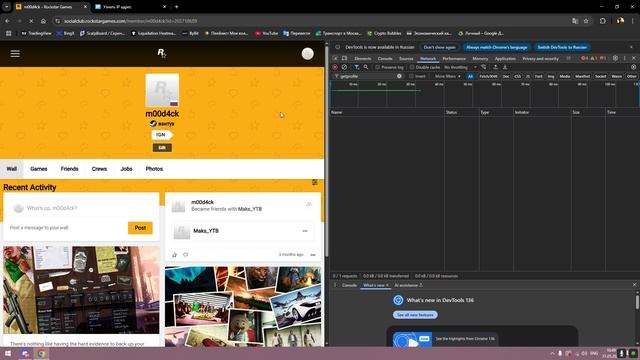Open the network search magnifier

coord(366,67)
